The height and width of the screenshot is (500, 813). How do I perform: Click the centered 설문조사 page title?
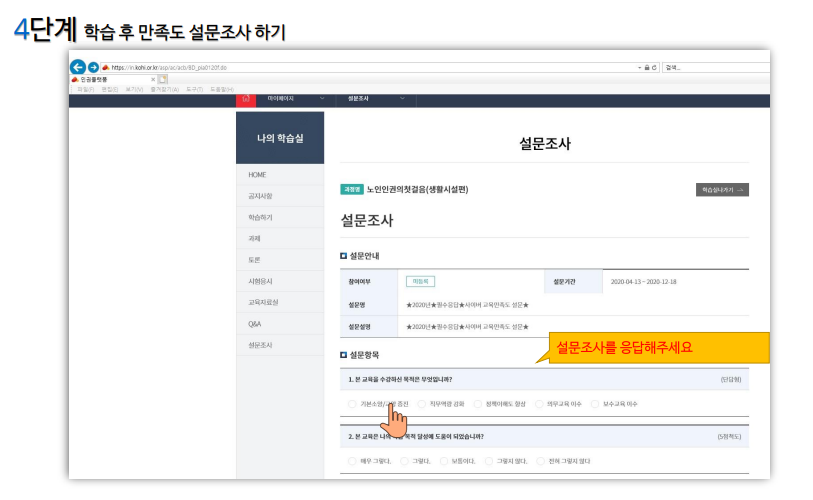(544, 144)
